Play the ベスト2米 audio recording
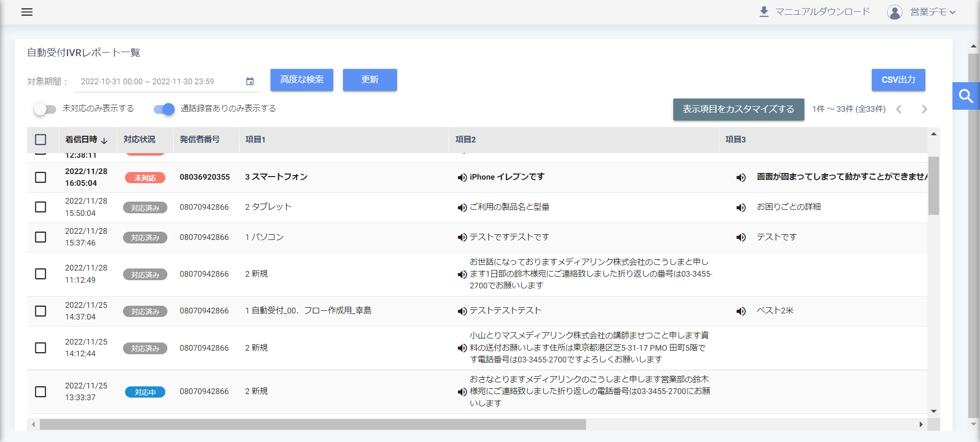This screenshot has height=442, width=980. (741, 311)
